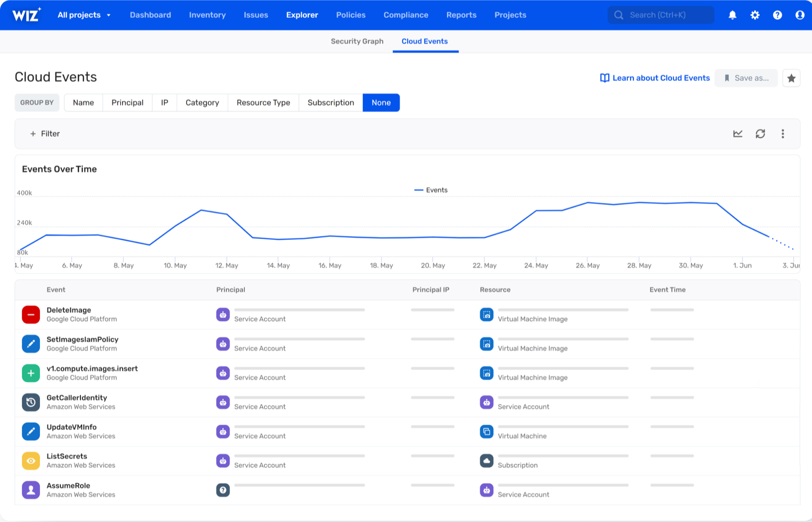
Task: Toggle the events chart view icon
Action: click(738, 134)
